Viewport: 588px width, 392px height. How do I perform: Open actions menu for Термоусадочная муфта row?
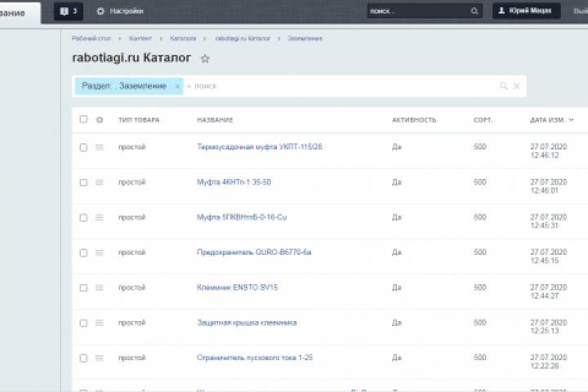coord(100,148)
